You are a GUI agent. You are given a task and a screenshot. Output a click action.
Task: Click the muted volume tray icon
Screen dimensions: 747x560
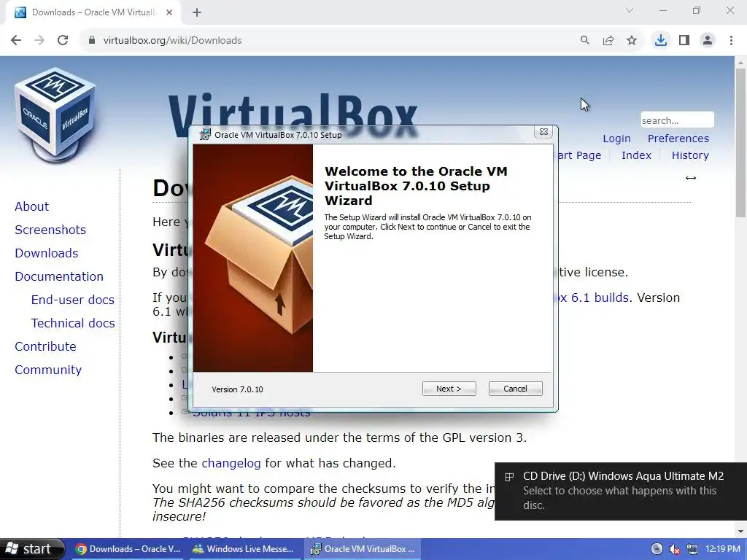(x=674, y=549)
